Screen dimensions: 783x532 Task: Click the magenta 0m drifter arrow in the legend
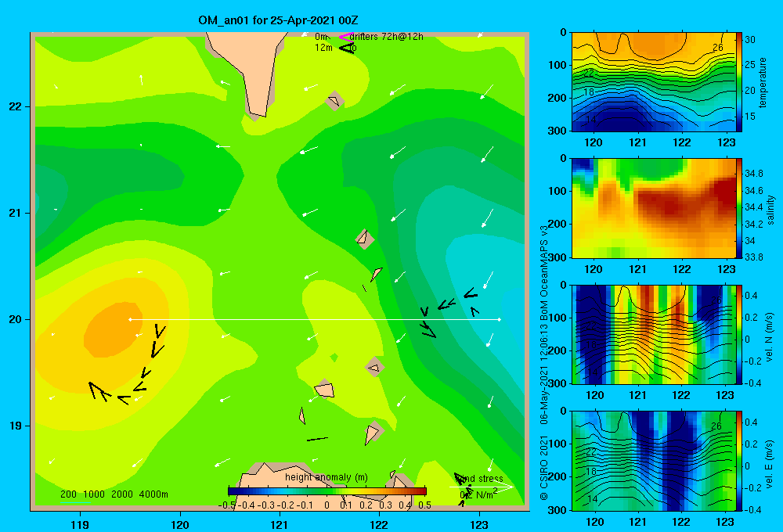(x=345, y=37)
